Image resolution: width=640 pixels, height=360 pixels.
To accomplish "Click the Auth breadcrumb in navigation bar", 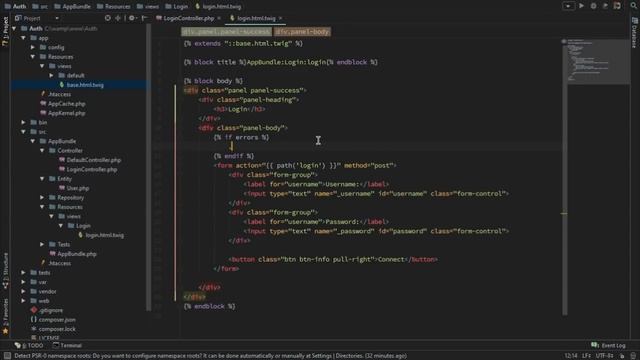I will click(x=15, y=6).
